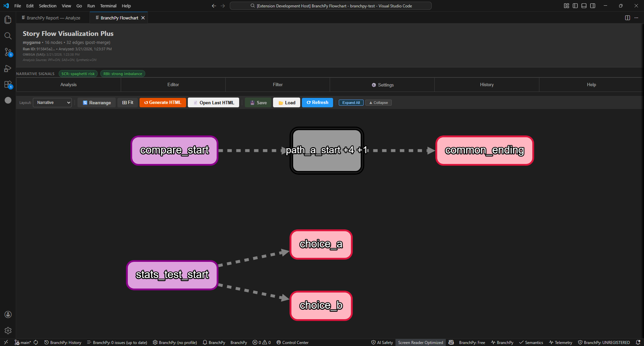Open the Explorer view in activity bar
This screenshot has height=346, width=644.
(x=8, y=20)
